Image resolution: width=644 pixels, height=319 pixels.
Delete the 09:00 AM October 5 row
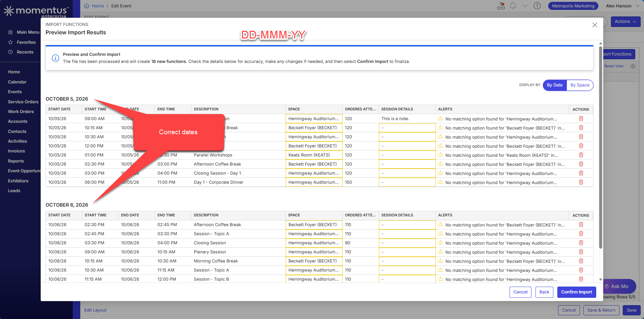coord(581,119)
